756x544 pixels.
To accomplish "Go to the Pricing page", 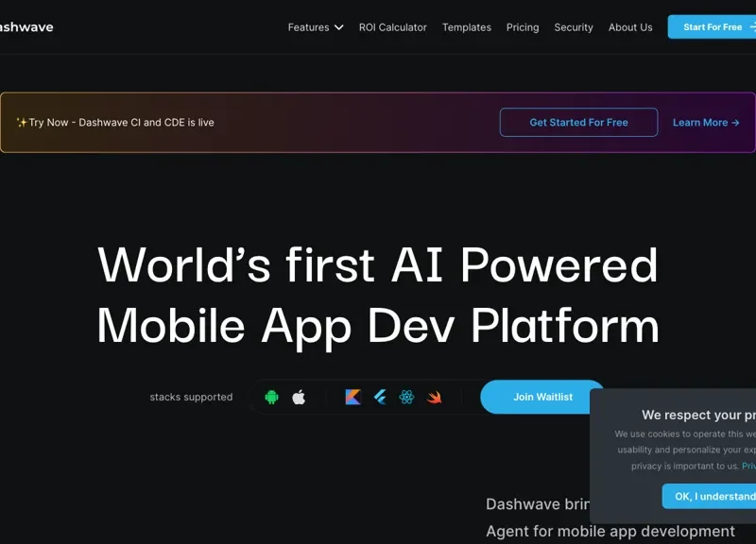I will (523, 27).
